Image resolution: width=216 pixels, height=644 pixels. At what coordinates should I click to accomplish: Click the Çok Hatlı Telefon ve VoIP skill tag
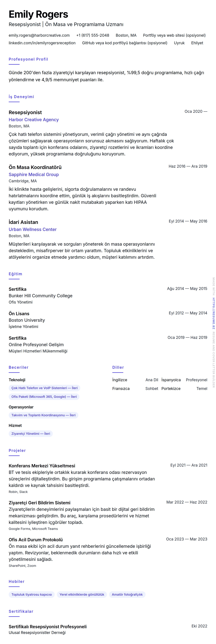[44, 388]
